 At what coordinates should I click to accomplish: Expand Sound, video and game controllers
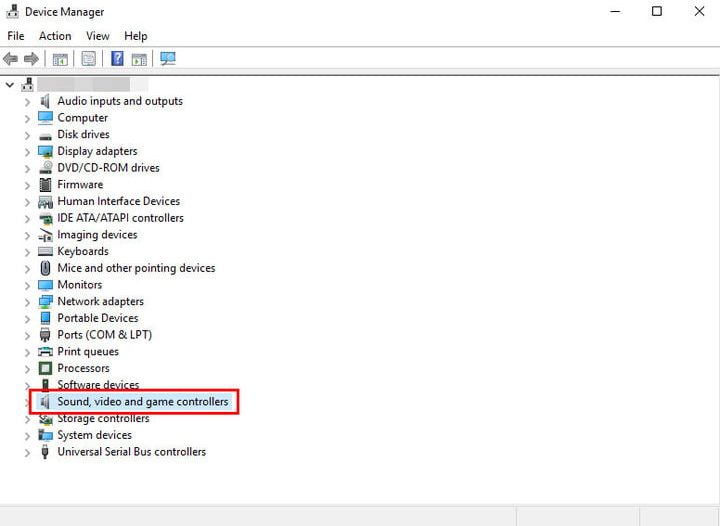click(x=27, y=402)
